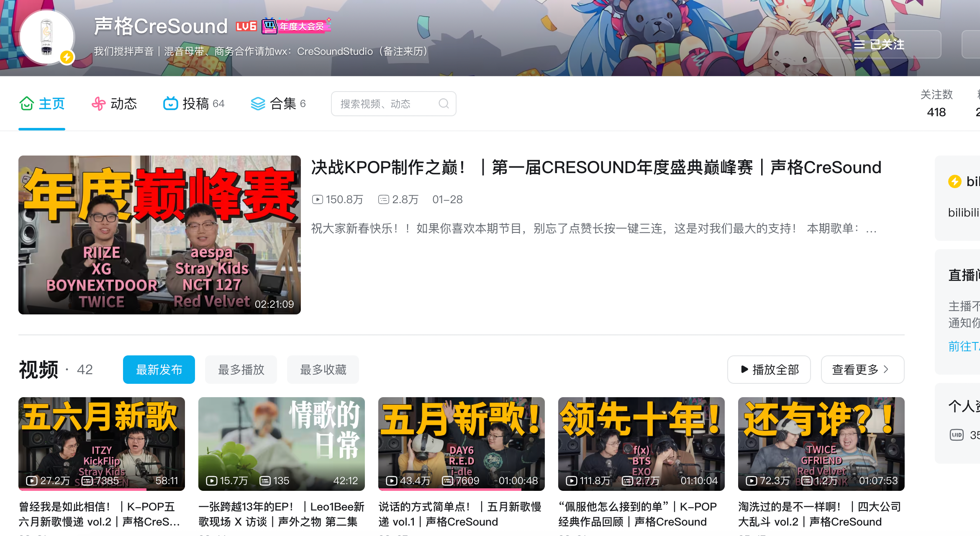Screen dimensions: 980x536
Task: Click the 视频 section heading
Action: coord(38,370)
